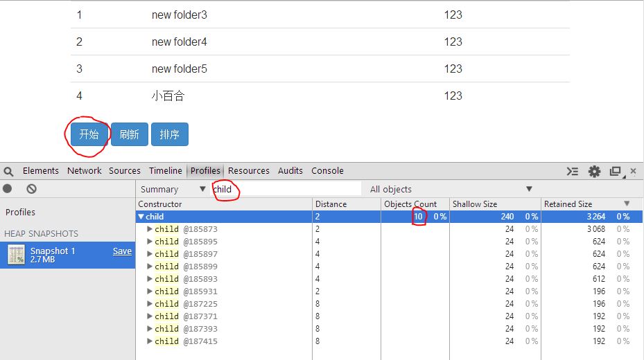Click the DevTools search magnifier icon

click(8, 171)
